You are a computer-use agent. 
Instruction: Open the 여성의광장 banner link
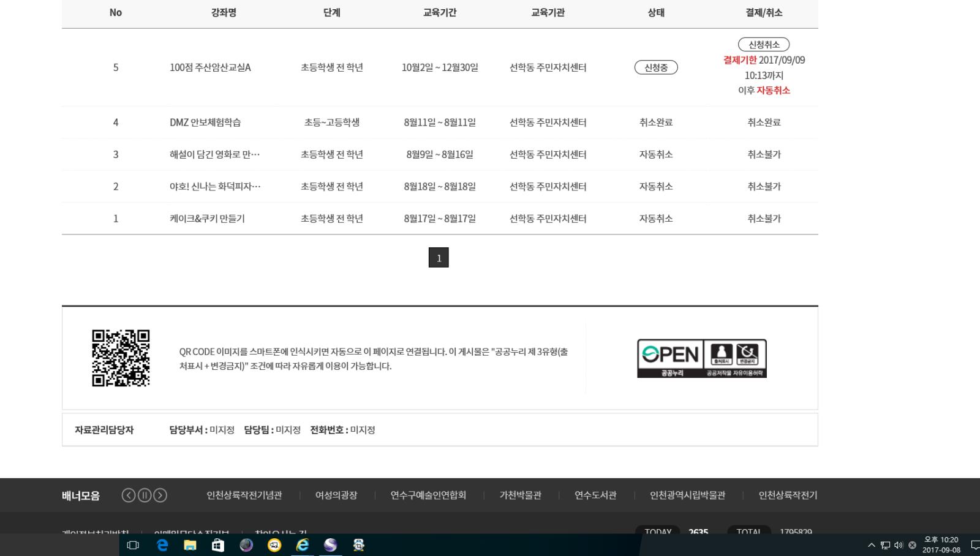336,495
